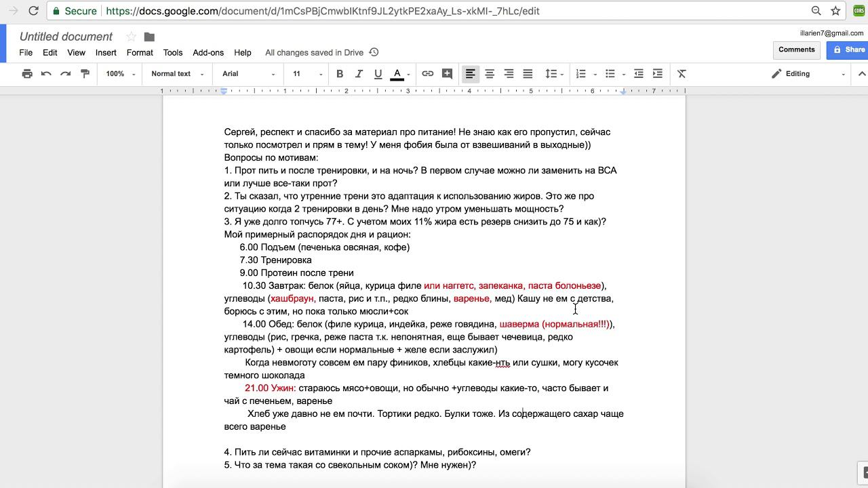Image resolution: width=868 pixels, height=488 pixels.
Task: Toggle bold formatting
Action: coord(340,74)
